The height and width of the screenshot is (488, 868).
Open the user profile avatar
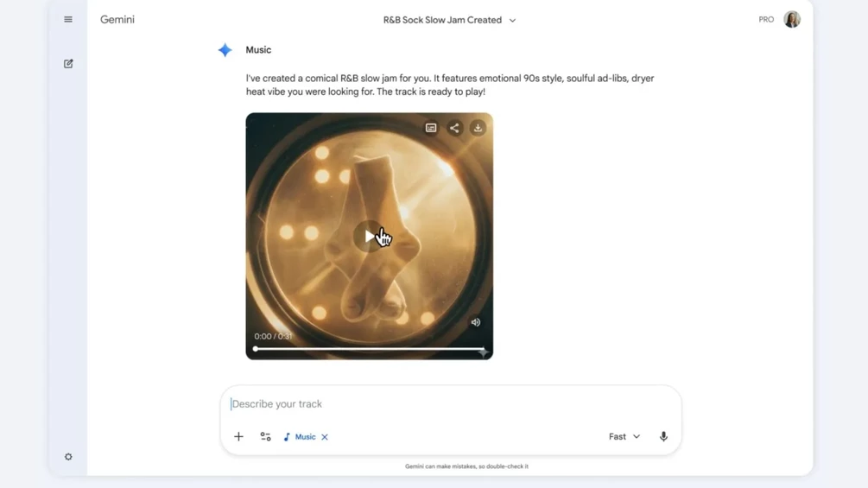click(792, 19)
